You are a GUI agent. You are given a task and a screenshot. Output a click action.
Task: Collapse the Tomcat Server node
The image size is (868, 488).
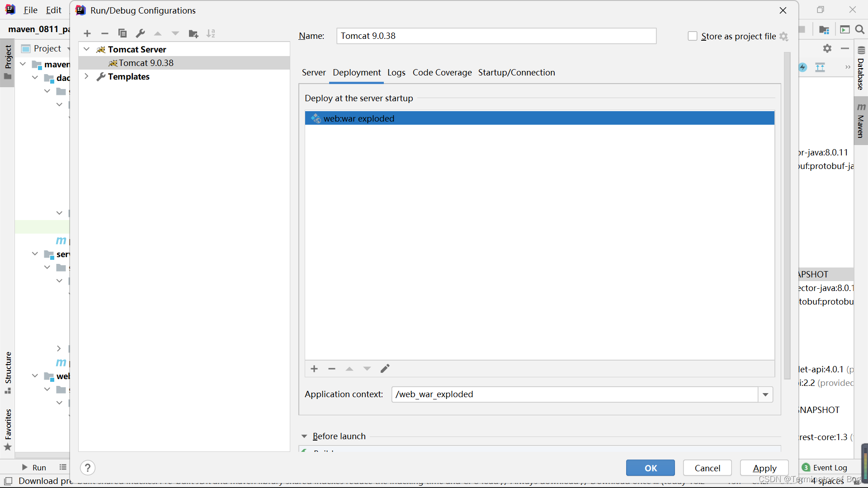coord(87,49)
